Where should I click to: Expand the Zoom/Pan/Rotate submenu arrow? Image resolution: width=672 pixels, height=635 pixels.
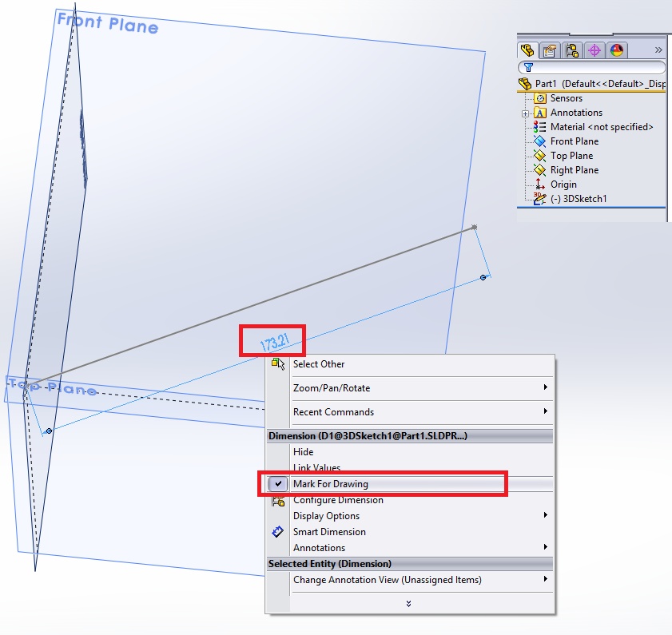545,387
